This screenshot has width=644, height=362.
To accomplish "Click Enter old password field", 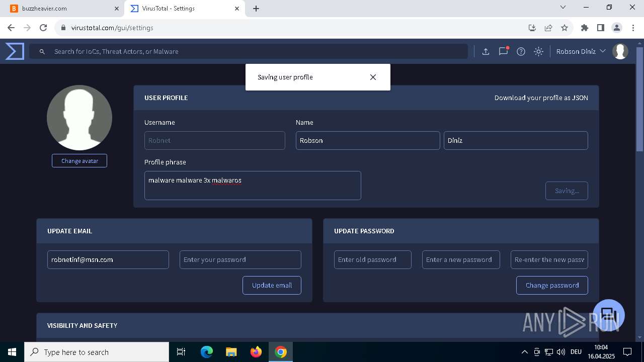I will 373,259.
